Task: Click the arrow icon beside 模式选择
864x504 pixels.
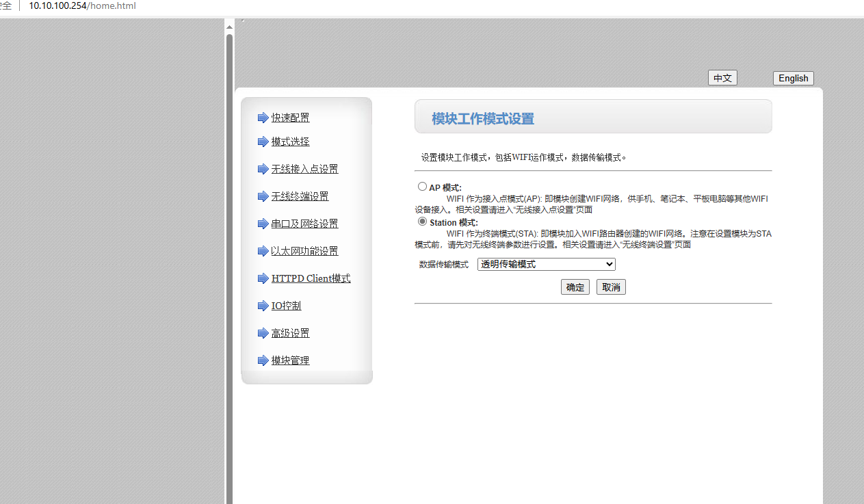Action: (x=263, y=142)
